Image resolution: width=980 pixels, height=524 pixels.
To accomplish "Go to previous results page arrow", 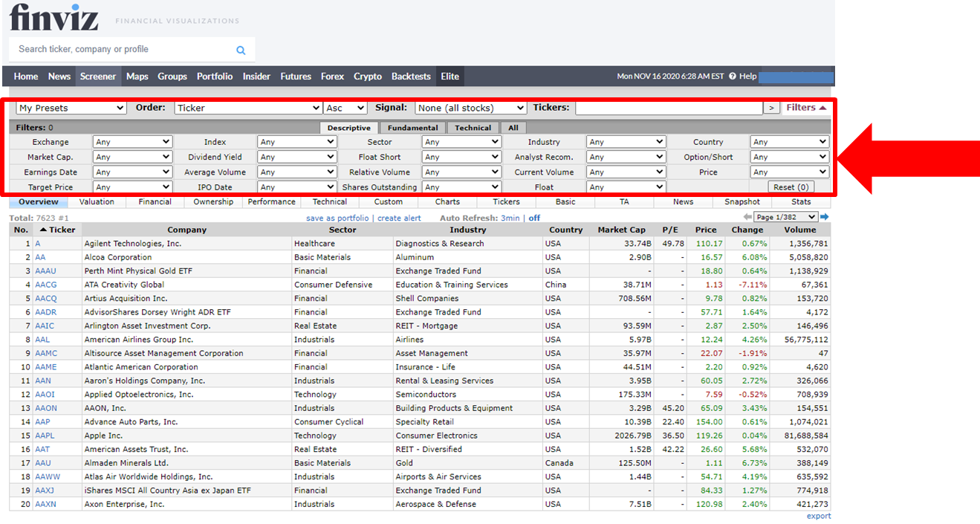I will click(x=747, y=217).
